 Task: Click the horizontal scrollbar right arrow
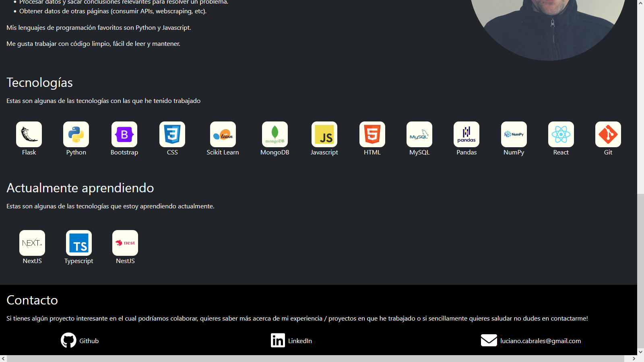pos(634,358)
